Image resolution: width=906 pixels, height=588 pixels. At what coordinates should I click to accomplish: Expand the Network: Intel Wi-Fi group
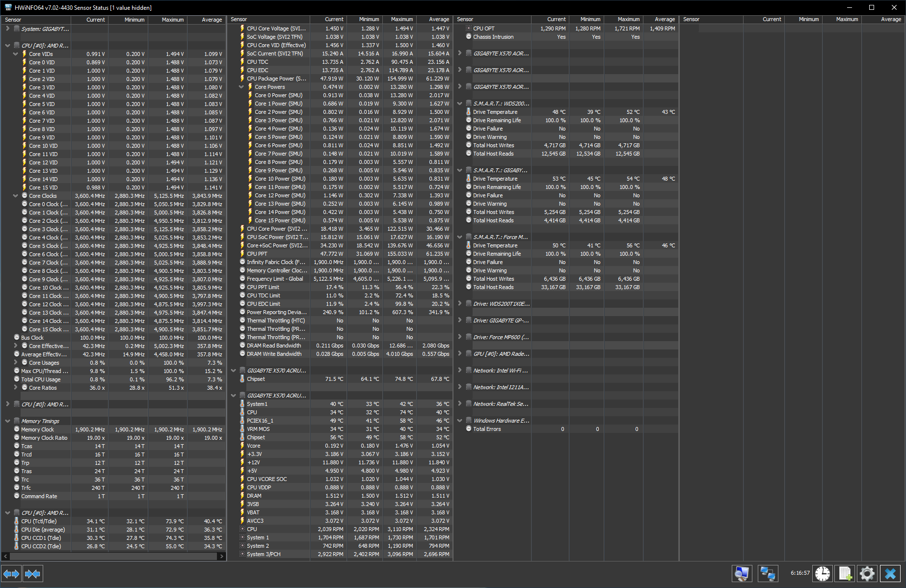(x=459, y=371)
